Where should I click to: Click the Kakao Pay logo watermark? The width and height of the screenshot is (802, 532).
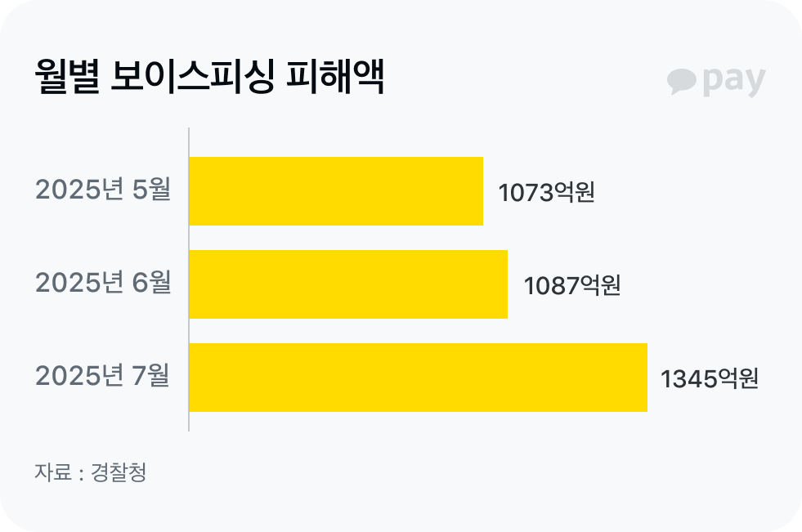click(x=716, y=80)
